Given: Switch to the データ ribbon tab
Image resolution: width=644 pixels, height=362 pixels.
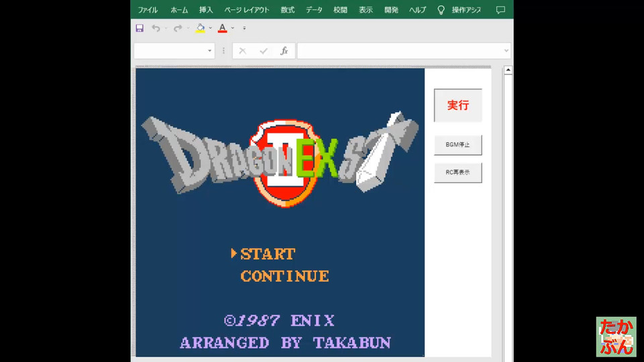Looking at the screenshot, I should (314, 10).
